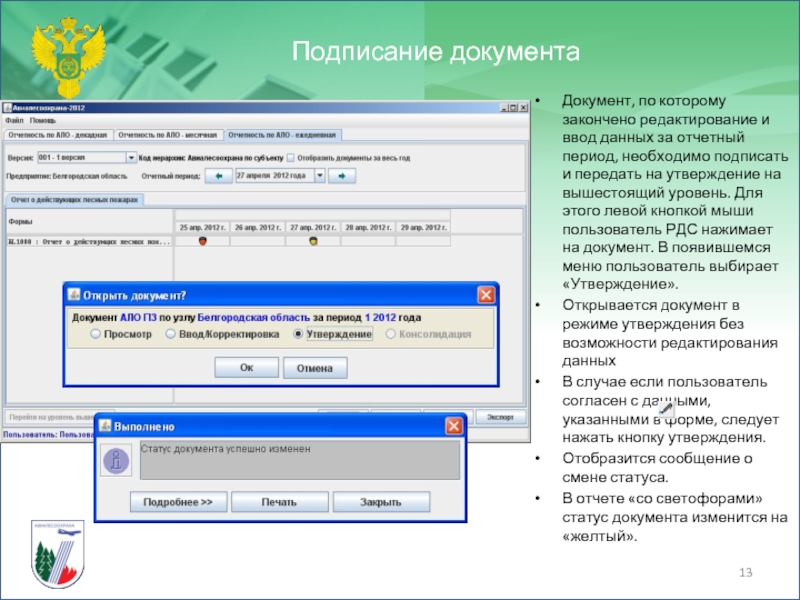The image size is (800, 600).
Task: Click the red status icon for 25 апр. 2012
Action: click(x=203, y=241)
